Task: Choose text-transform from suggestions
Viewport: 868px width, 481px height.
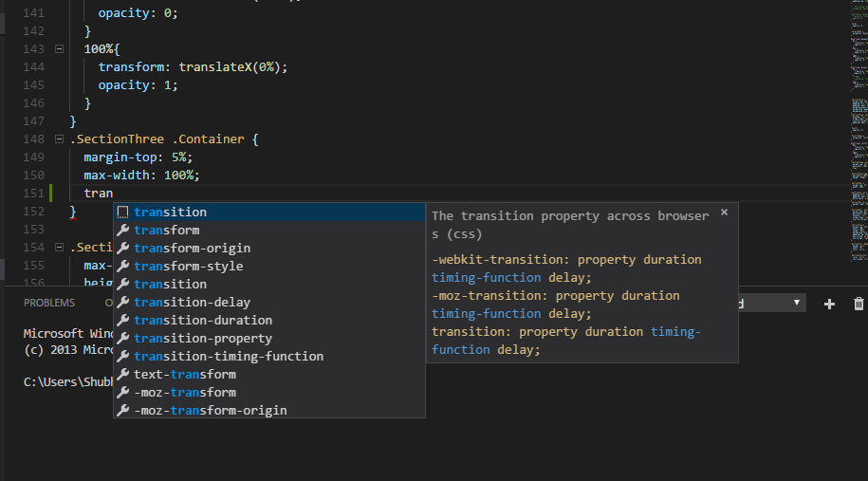Action: point(269,374)
